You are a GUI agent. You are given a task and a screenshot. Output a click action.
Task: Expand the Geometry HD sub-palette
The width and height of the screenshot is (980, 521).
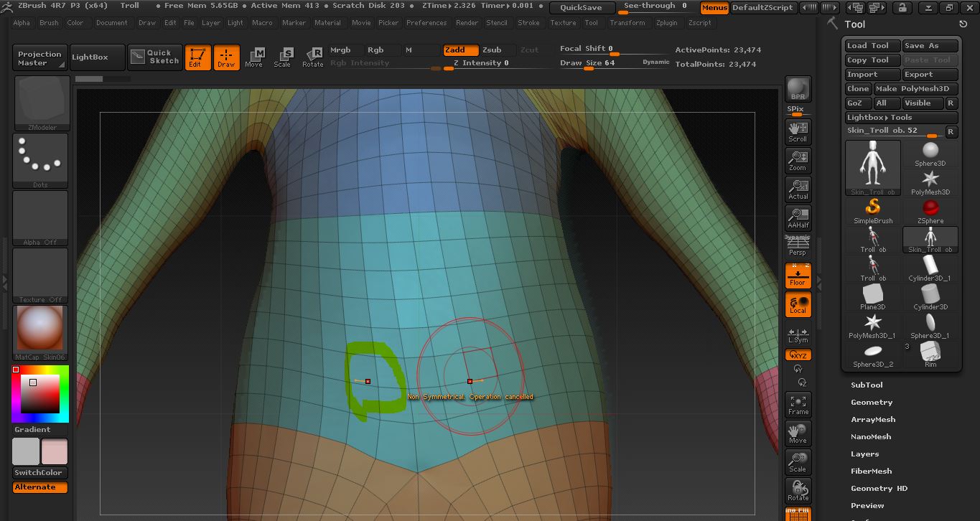(x=879, y=489)
